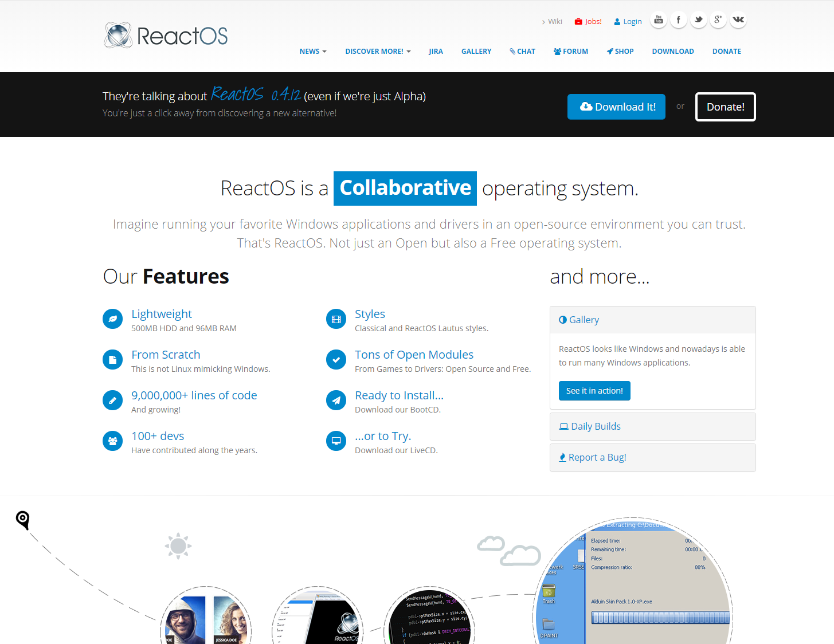Click the source code circle thumbnail

429,616
